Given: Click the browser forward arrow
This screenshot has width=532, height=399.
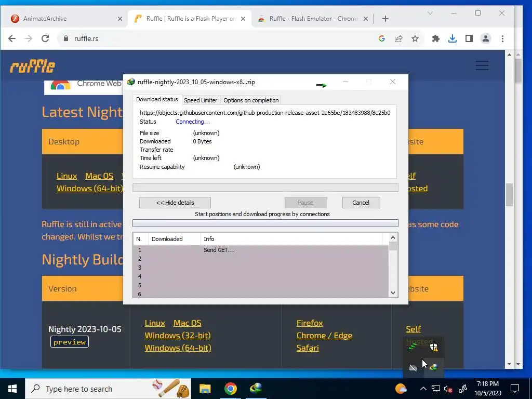Looking at the screenshot, I should tap(29, 38).
